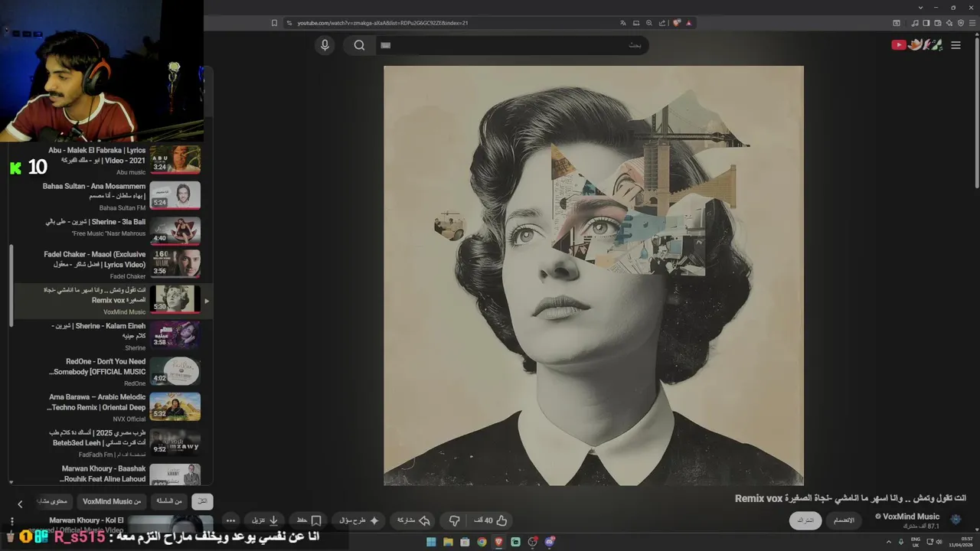Like the video with thumbs up
The width and height of the screenshot is (980, 551).
click(x=491, y=520)
